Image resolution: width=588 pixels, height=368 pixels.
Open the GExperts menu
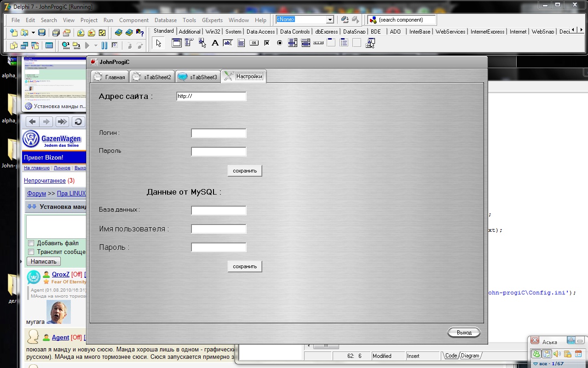click(212, 20)
